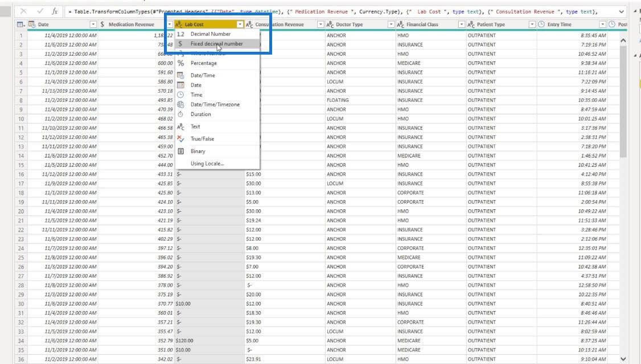The image size is (641, 364).
Task: Open the Date column filter dropdown
Action: point(93,24)
